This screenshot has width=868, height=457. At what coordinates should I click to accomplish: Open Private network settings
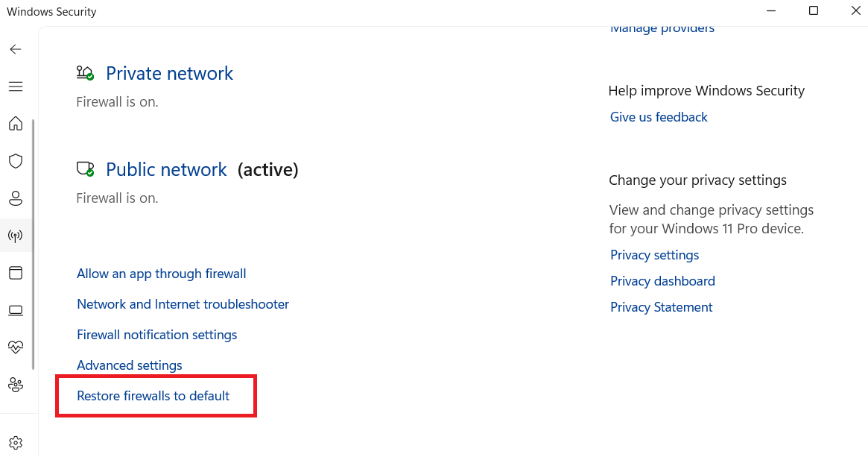169,74
